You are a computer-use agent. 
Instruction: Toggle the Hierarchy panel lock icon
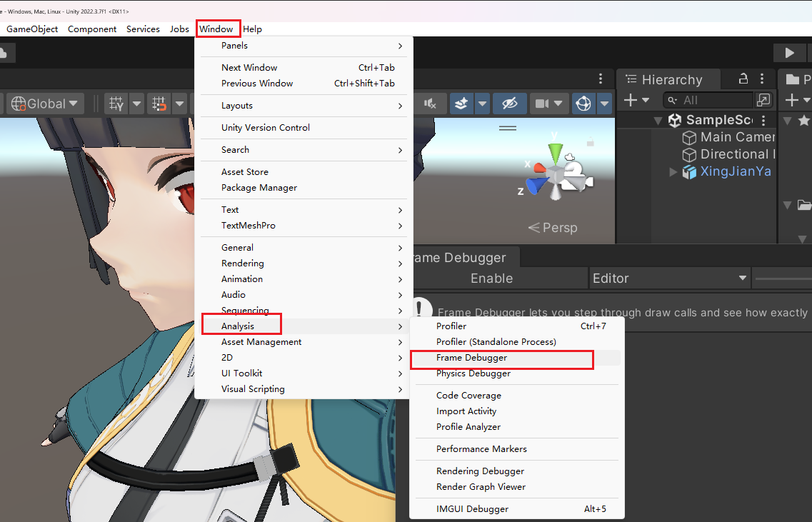pyautogui.click(x=743, y=79)
